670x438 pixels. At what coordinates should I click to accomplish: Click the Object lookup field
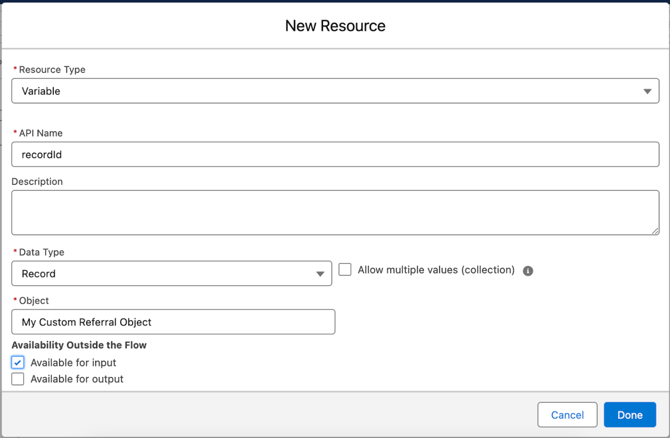(x=173, y=322)
